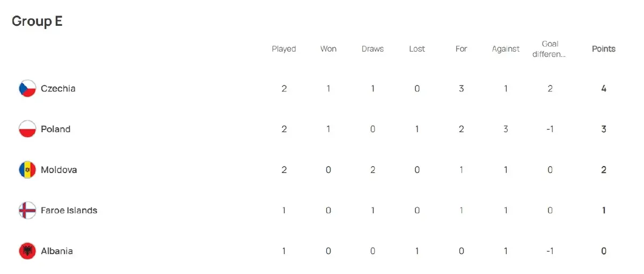The image size is (644, 274).
Task: Click Czechia's points value of 4
Action: [604, 89]
